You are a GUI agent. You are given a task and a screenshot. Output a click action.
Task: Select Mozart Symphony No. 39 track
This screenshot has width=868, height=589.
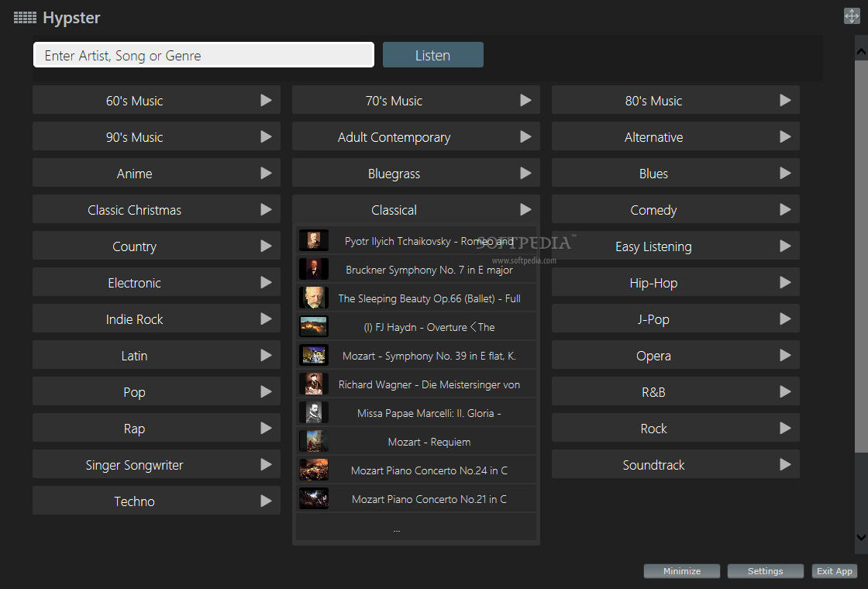tap(416, 356)
